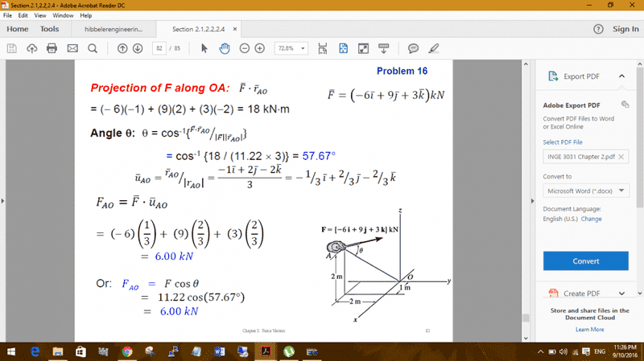This screenshot has width=644, height=361.
Task: Activate the Hand pan tool
Action: tap(225, 48)
